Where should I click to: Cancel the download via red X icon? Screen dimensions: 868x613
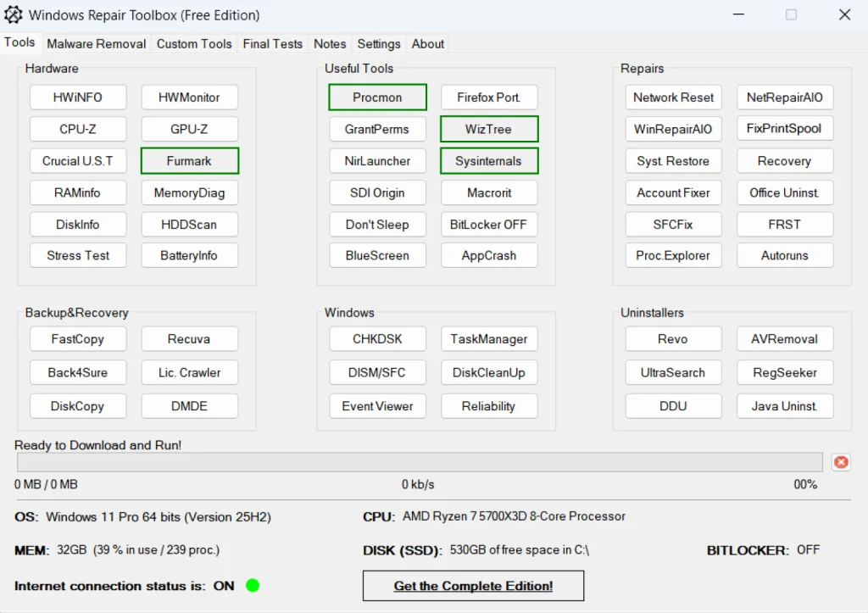point(840,461)
